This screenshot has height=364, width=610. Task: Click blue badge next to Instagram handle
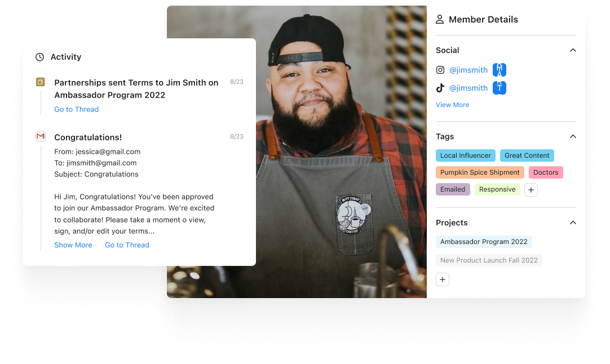[x=500, y=70]
